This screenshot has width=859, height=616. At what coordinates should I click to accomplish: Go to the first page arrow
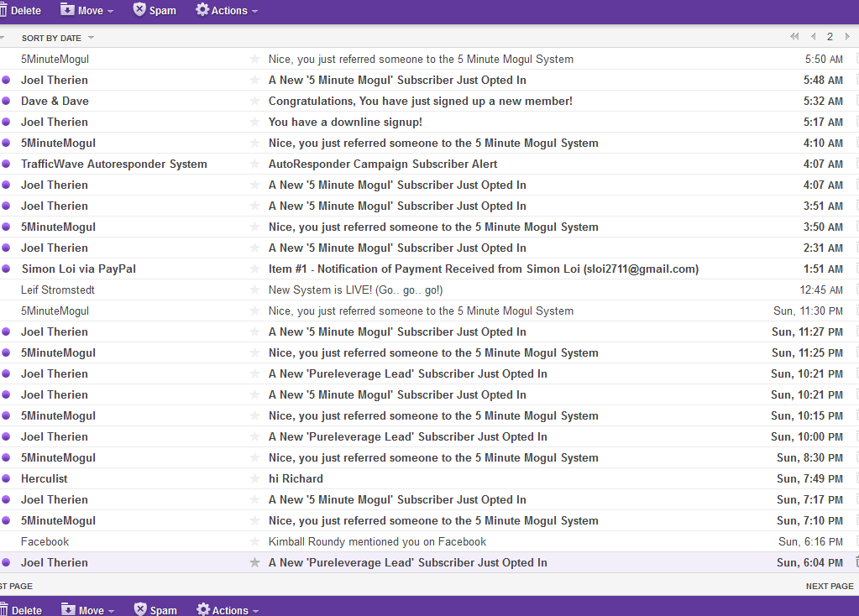coord(794,37)
